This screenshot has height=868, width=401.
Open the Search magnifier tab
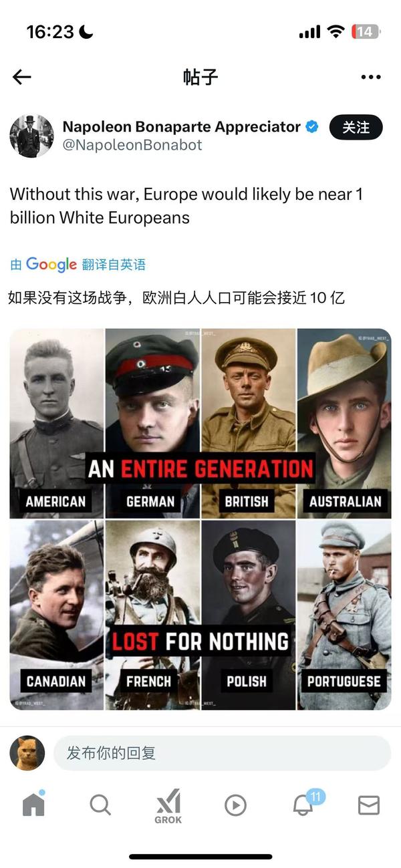[100, 805]
